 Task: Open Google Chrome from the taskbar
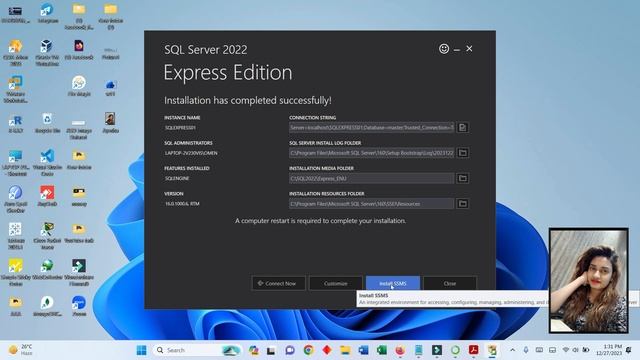[309, 350]
